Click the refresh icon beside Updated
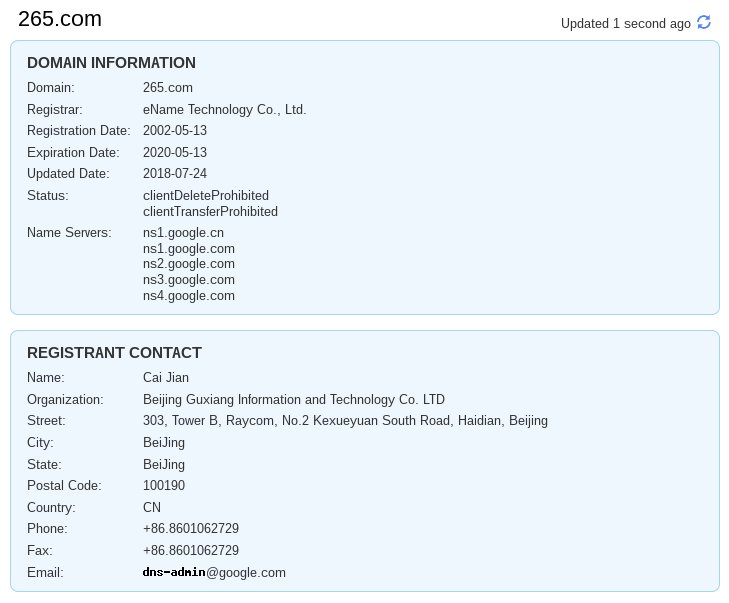 pos(704,22)
